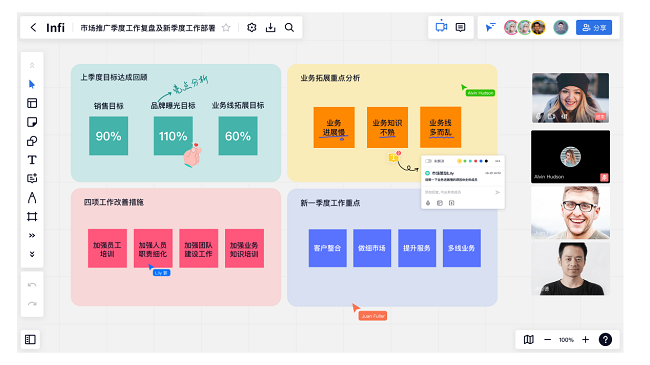Select the pink 加强团队建设工作 sticky note

(x=199, y=248)
